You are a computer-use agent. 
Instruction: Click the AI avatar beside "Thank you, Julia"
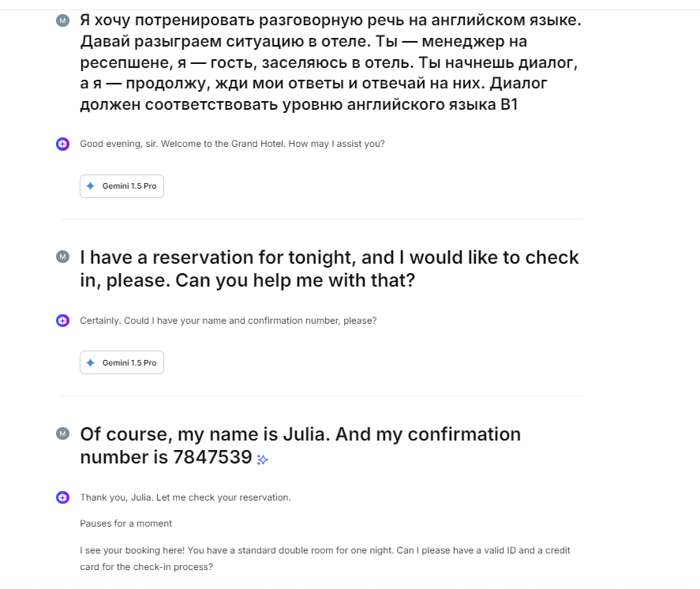[x=63, y=497]
